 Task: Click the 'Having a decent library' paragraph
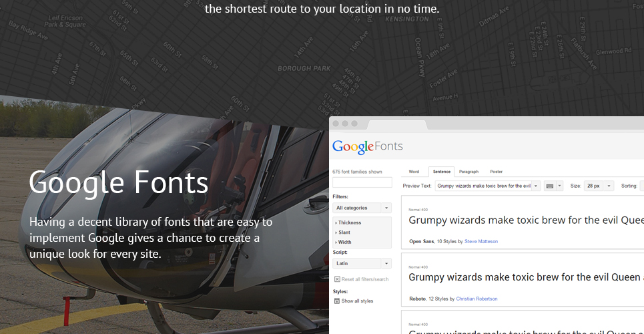(x=151, y=238)
